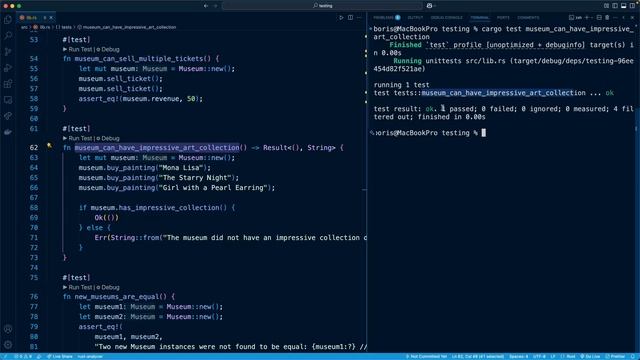Click UTF-8 encoding in status bar

pyautogui.click(x=540, y=356)
